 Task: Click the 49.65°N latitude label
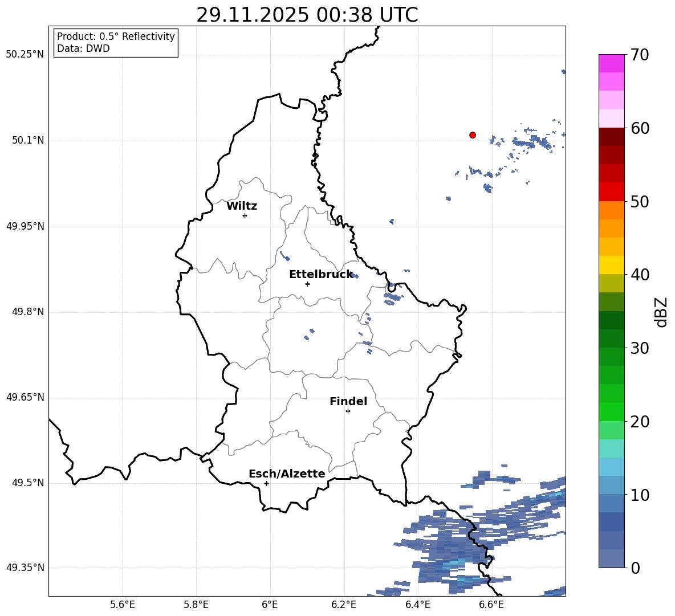[x=25, y=397]
